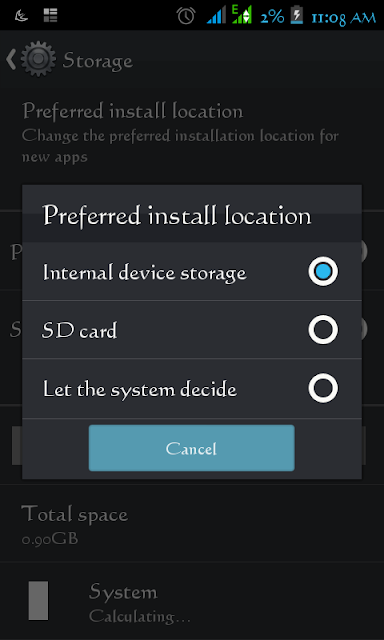Tap the Cancel button
The width and height of the screenshot is (384, 640).
tap(191, 448)
